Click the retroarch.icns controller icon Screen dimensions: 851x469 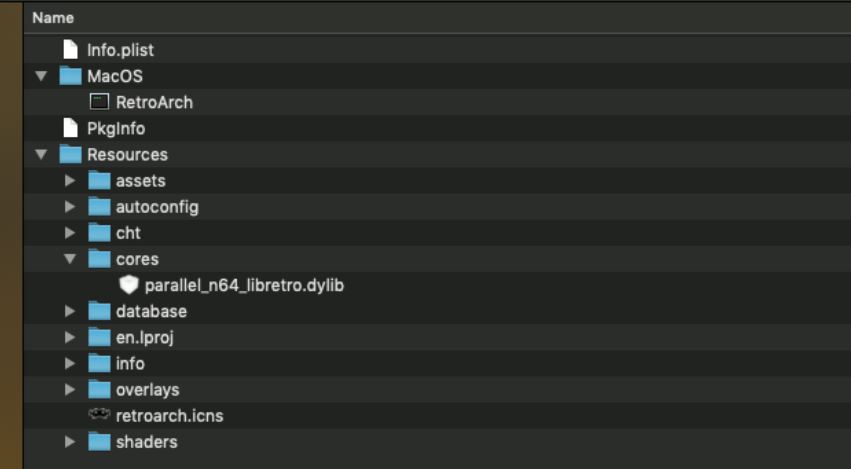click(x=99, y=415)
